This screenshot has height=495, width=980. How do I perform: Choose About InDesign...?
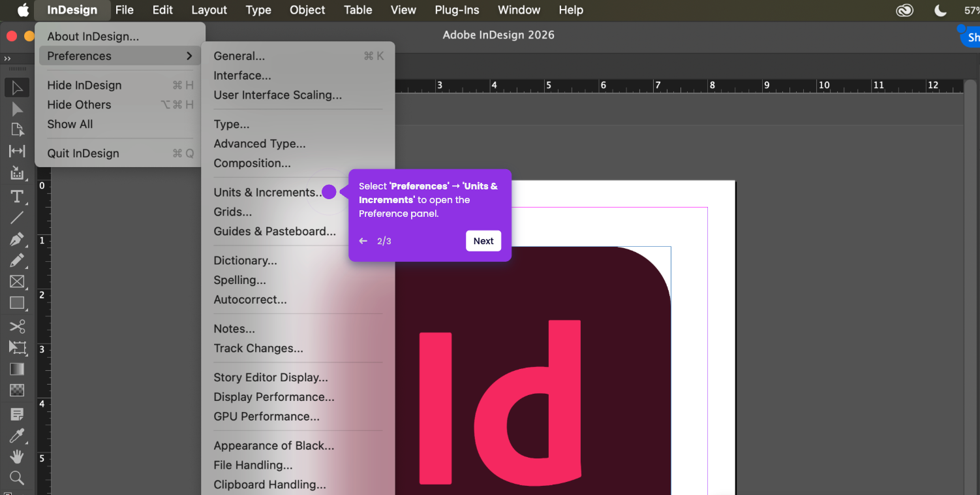[x=120, y=37]
